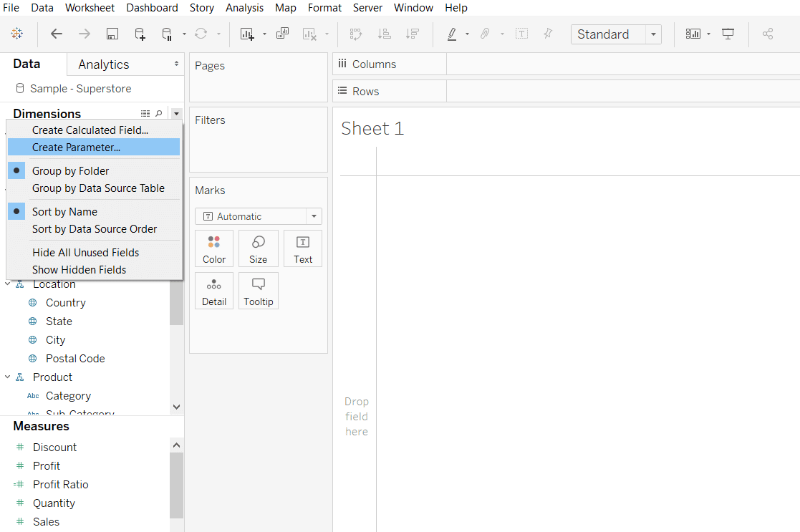This screenshot has height=532, width=800.
Task: Collapse the Product hierarchy
Action: [x=7, y=377]
